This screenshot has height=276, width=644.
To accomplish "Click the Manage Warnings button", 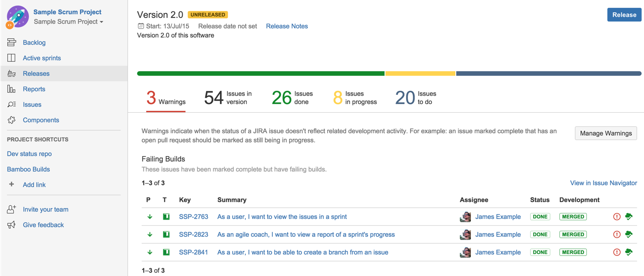I will [606, 133].
